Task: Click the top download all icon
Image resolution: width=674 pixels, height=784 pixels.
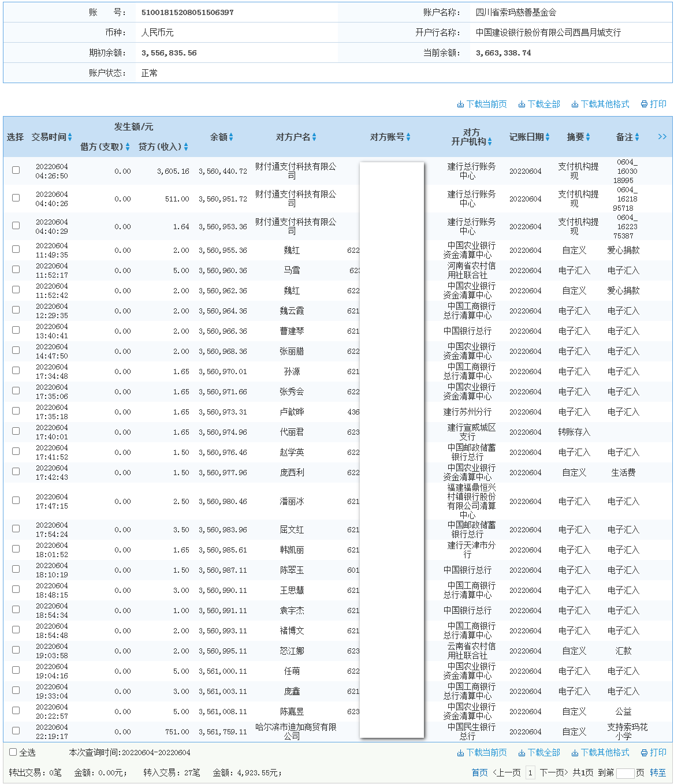Action: 522,104
